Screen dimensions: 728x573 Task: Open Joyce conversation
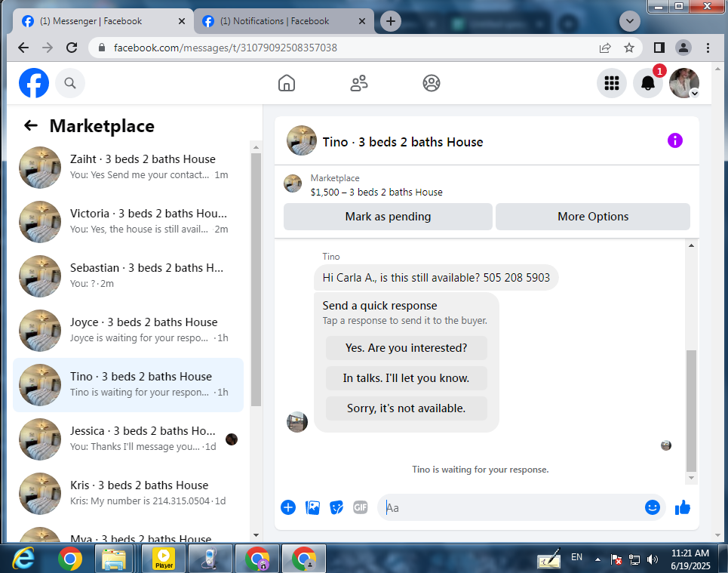coord(128,331)
